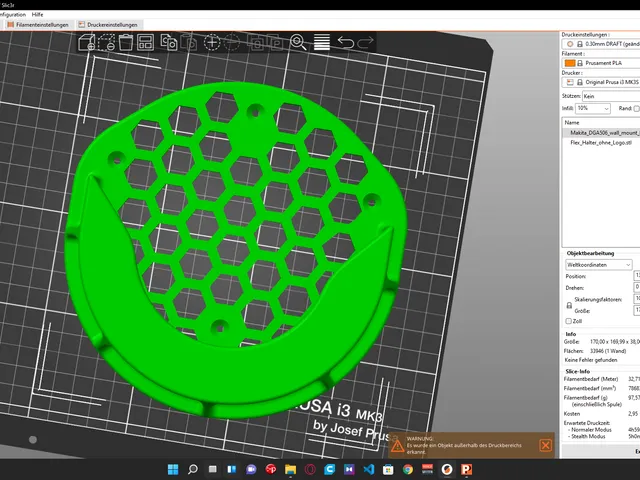Image resolution: width=640 pixels, height=480 pixels.
Task: Click the Copy toolbar icon
Action: (x=169, y=42)
